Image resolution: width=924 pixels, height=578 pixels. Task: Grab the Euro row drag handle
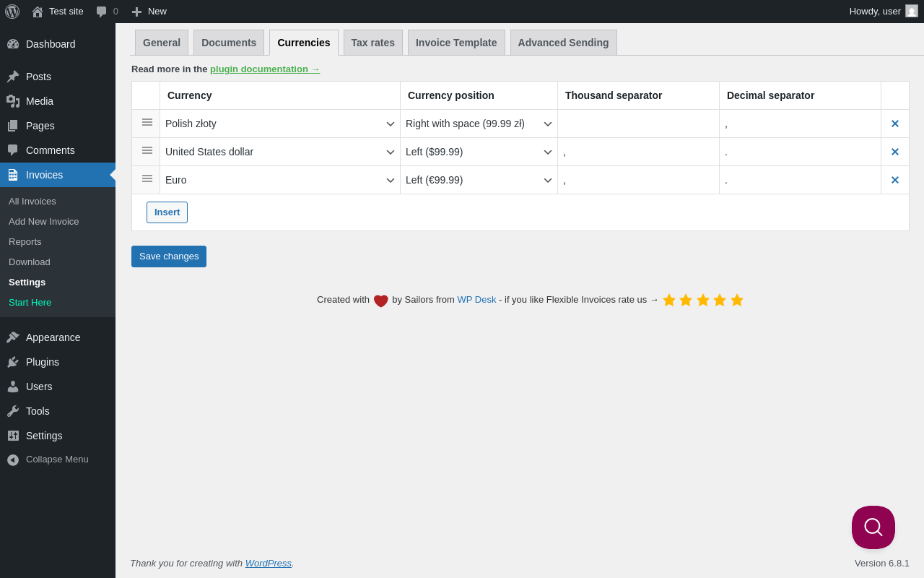[147, 178]
